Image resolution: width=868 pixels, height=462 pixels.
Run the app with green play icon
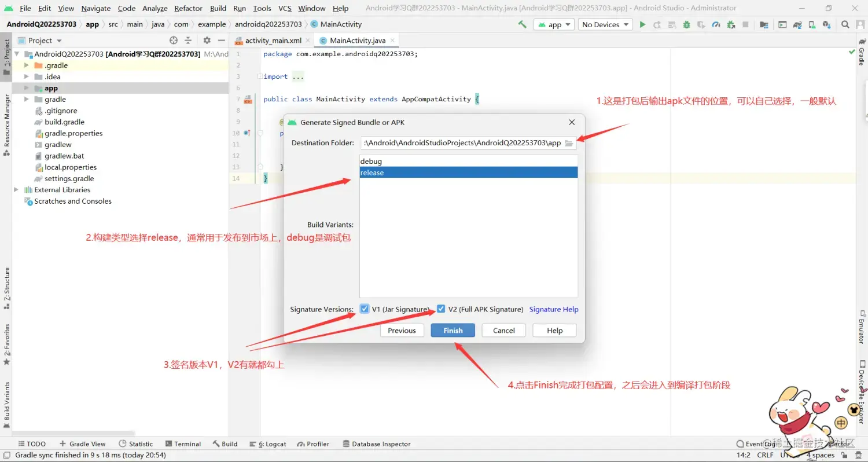642,24
